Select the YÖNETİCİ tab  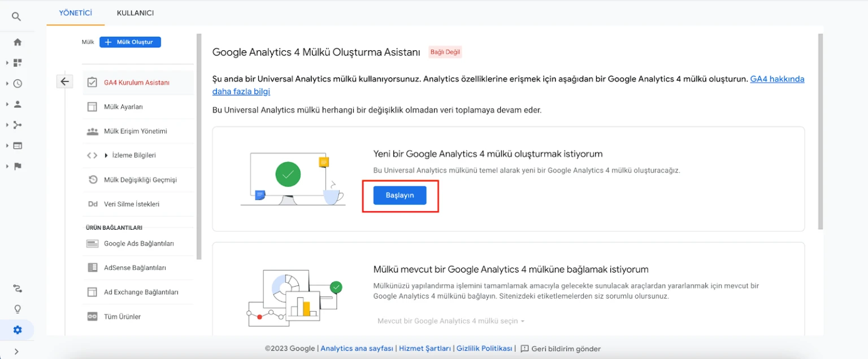75,12
